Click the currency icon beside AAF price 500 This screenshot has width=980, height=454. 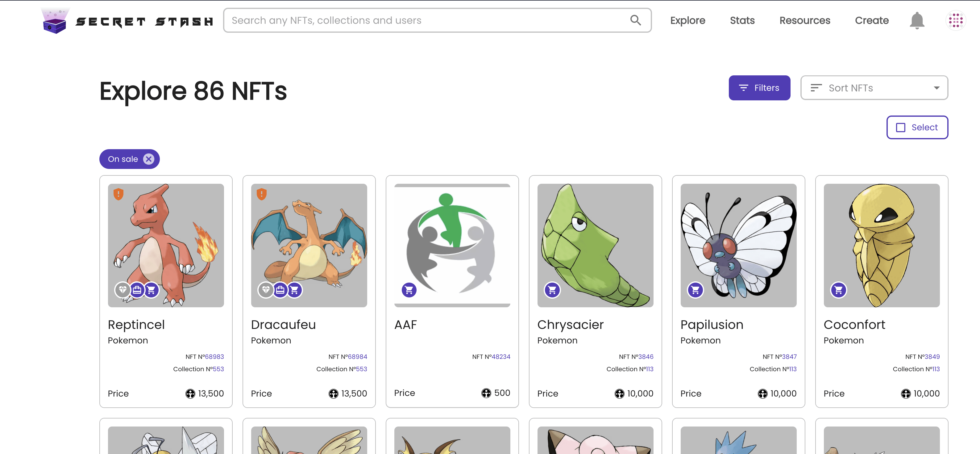tap(486, 393)
